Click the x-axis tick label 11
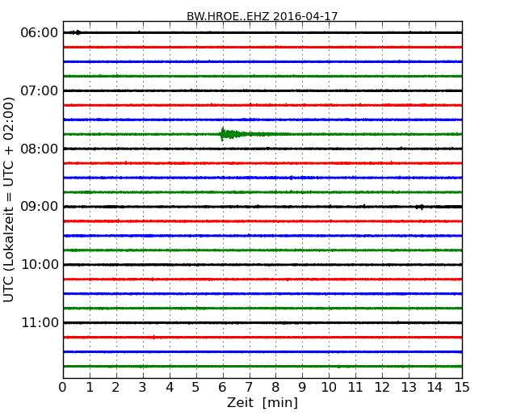 355,387
